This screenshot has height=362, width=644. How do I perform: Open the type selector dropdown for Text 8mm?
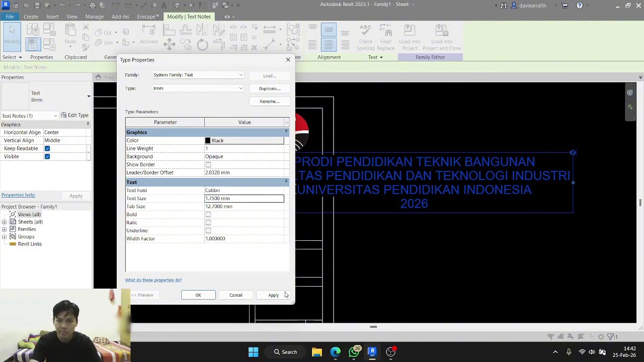coord(89,96)
